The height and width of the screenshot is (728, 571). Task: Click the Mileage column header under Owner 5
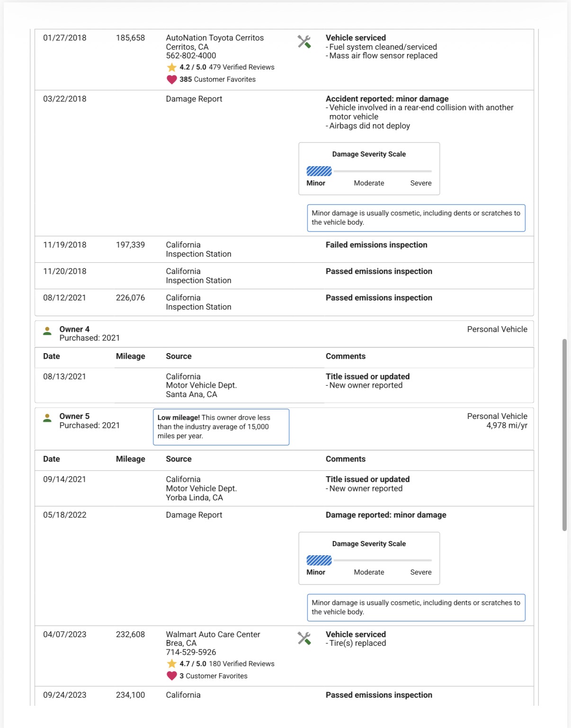point(131,459)
